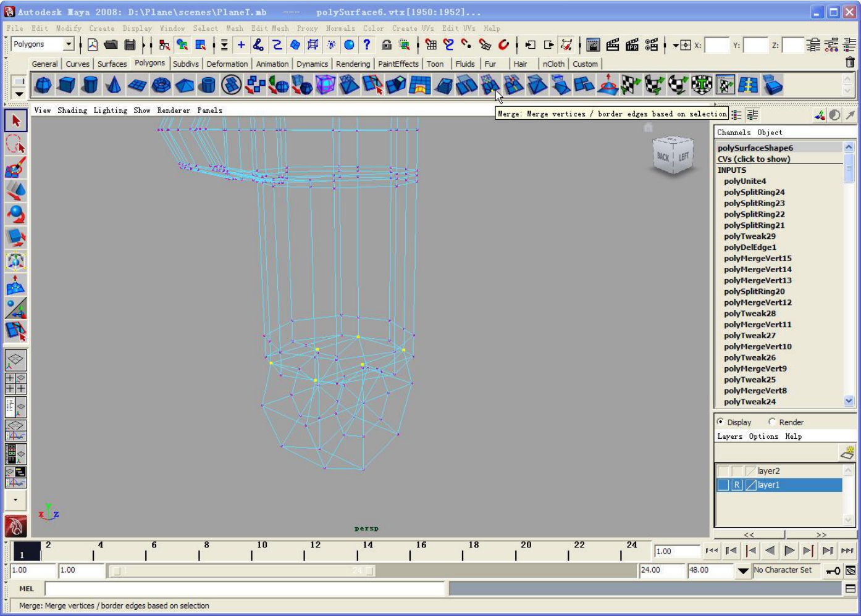Select the Render radio button

772,422
